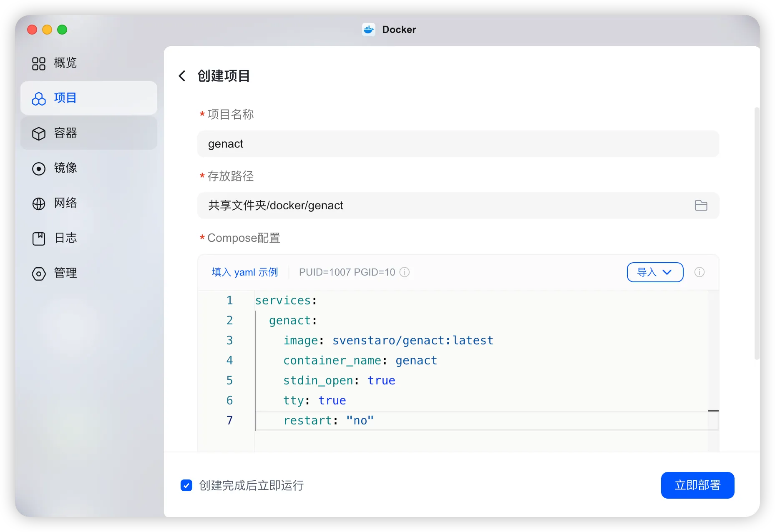Open the 概览 overview section

tap(88, 63)
